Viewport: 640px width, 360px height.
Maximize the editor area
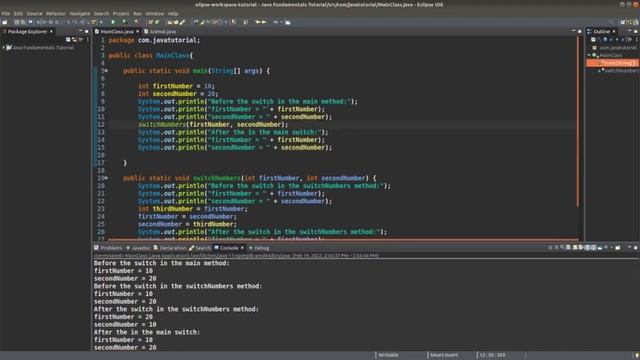[x=580, y=31]
